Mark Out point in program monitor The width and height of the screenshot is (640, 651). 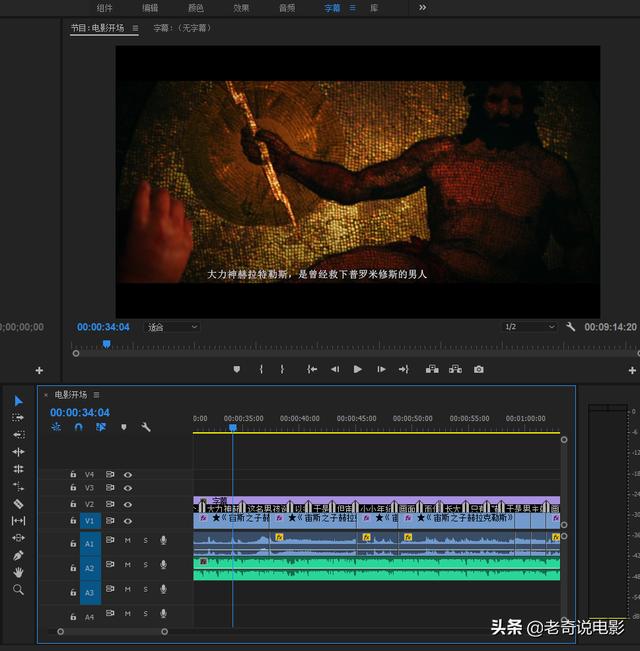282,369
